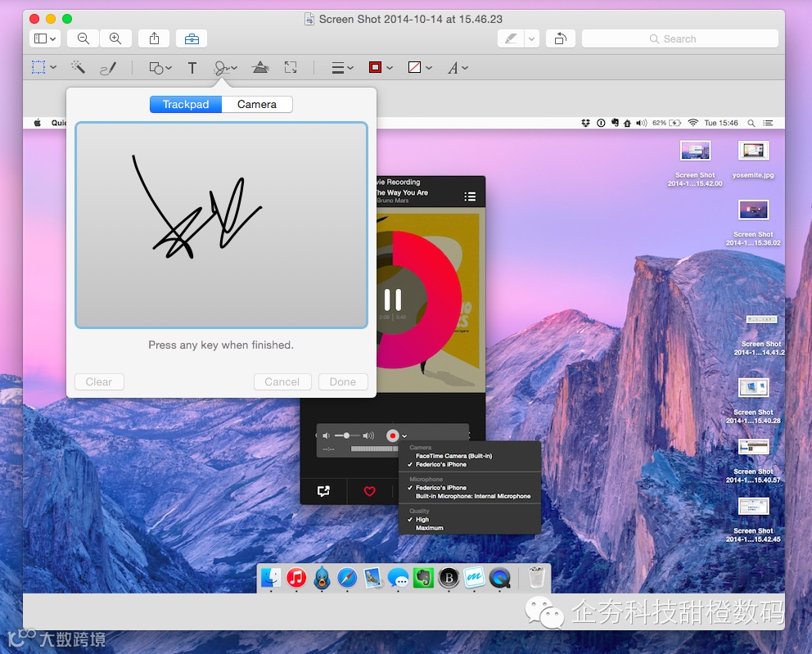Click the Search field
This screenshot has width=812, height=654.
680,38
